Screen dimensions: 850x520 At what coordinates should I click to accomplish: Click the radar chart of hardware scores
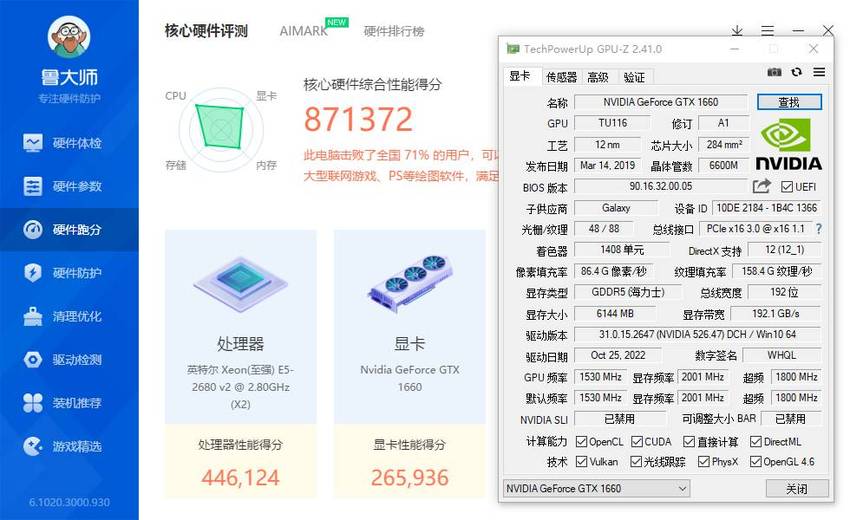click(221, 129)
